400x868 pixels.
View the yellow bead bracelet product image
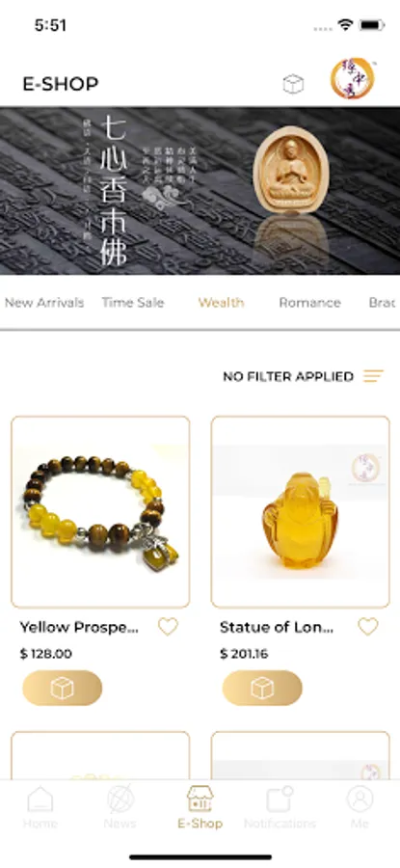tap(100, 512)
